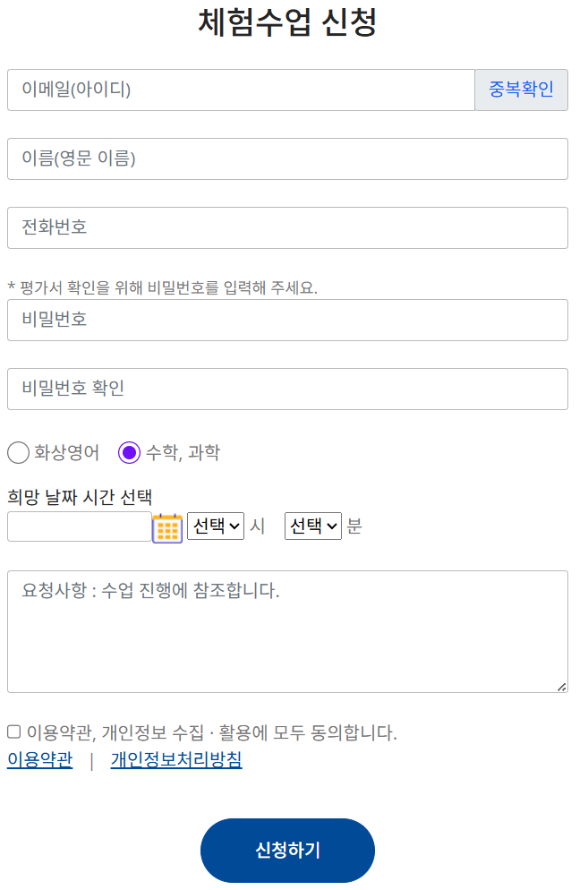
Task: Open the 이용약관 terms link
Action: click(x=39, y=760)
